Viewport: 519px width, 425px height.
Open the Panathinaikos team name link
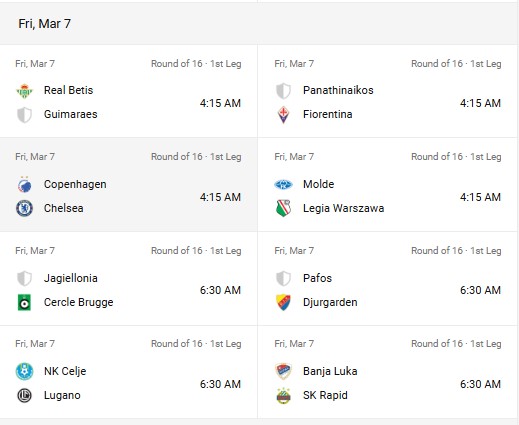tap(338, 90)
